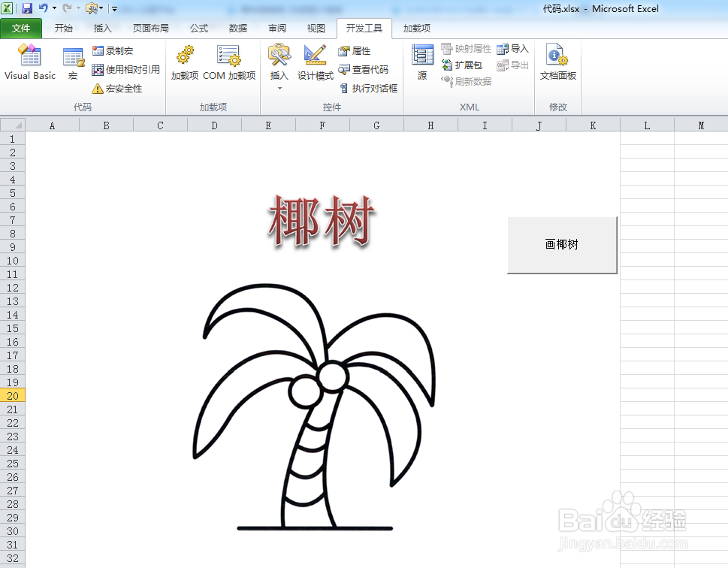
Task: Expand the Undo history dropdown
Action: click(55, 8)
